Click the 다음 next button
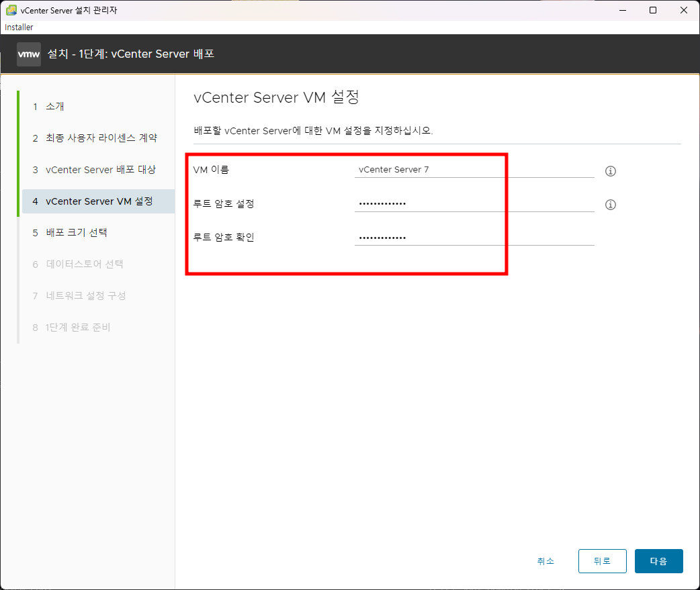 [659, 561]
